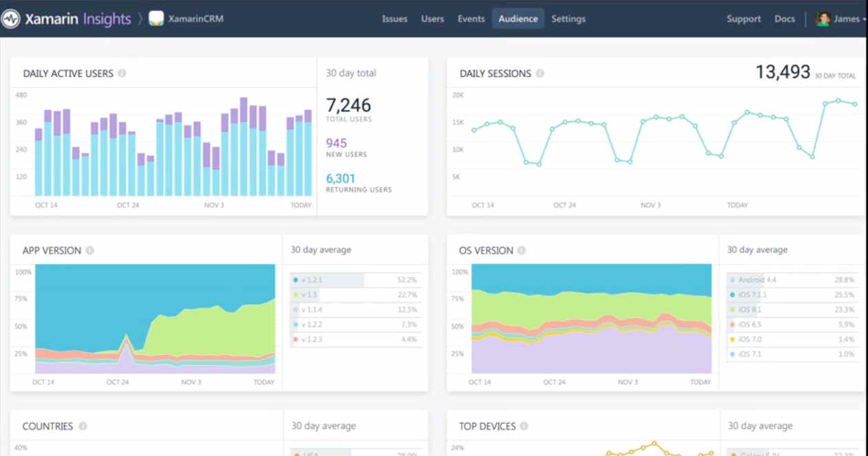Select the iOS 6.5 5.9% row

click(792, 324)
